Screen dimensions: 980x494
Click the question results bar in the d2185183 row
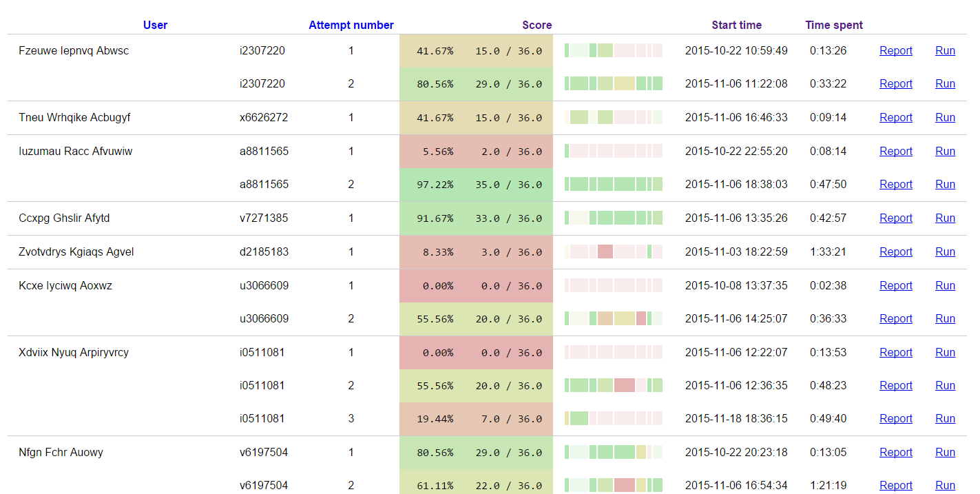(x=614, y=252)
